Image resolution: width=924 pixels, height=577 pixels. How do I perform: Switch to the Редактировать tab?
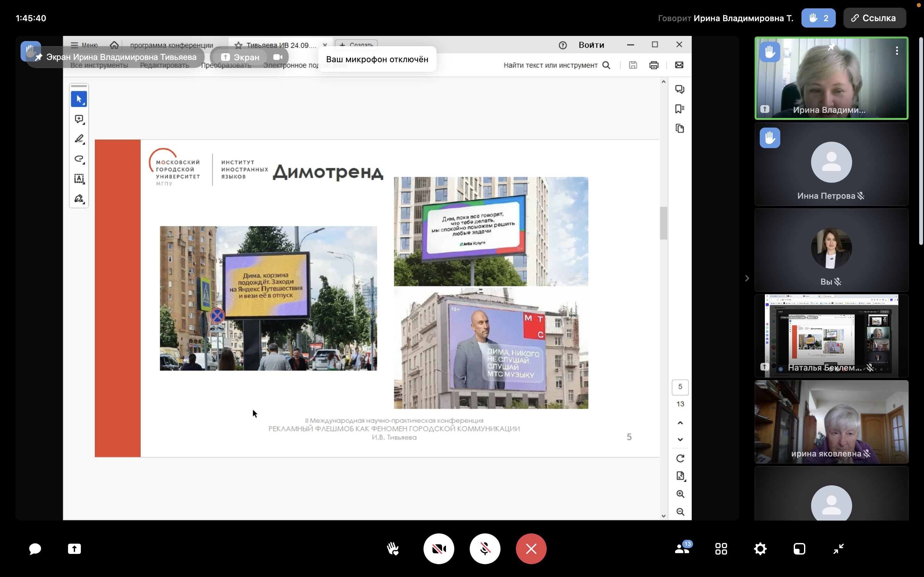coord(164,65)
